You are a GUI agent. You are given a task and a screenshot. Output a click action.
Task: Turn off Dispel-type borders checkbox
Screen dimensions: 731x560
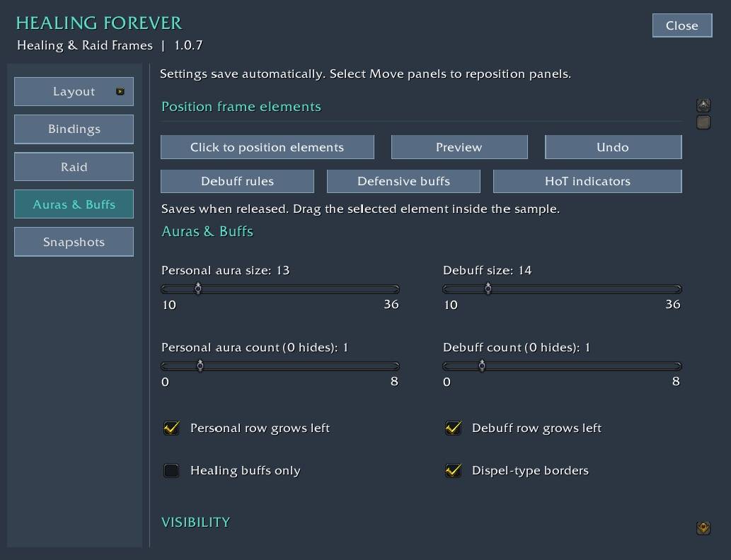click(x=453, y=470)
